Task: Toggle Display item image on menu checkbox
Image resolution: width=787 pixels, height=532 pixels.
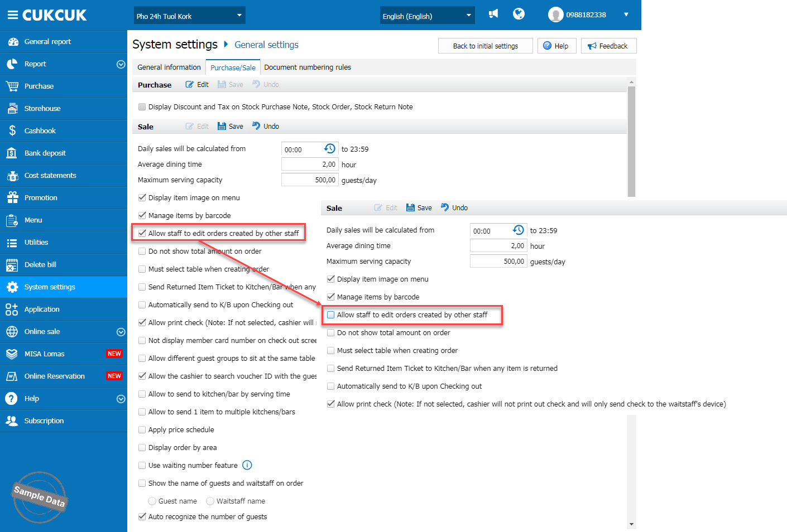Action: 142,197
